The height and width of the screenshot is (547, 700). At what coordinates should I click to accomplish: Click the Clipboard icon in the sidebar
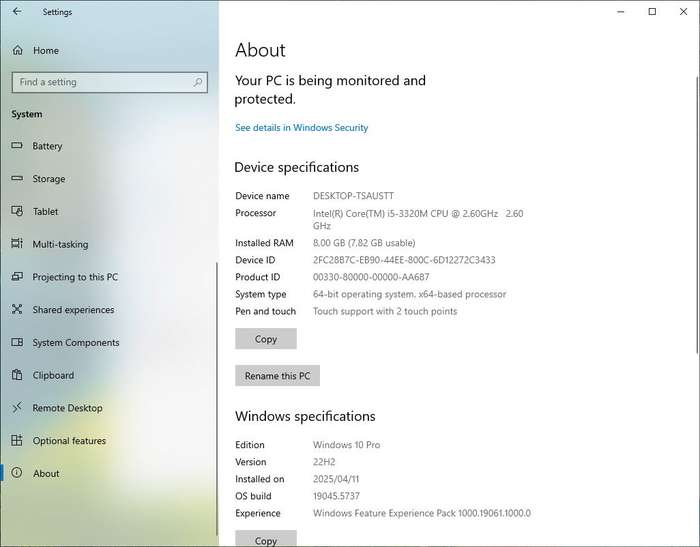coord(17,375)
